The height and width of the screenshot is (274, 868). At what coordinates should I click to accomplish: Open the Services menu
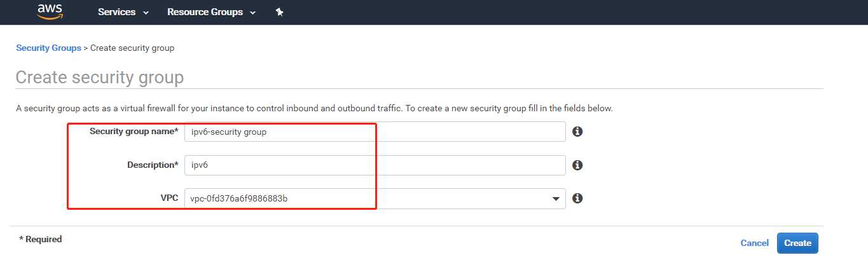coord(123,12)
